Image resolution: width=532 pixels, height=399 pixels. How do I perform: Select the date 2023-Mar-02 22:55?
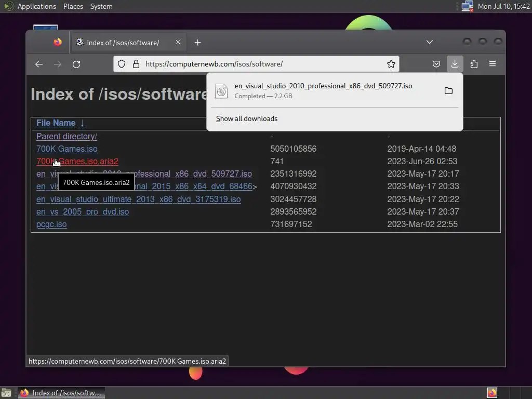point(422,224)
